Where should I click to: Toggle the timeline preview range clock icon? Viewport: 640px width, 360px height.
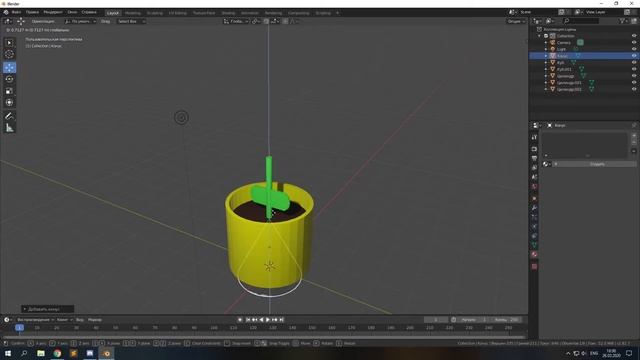(453, 320)
